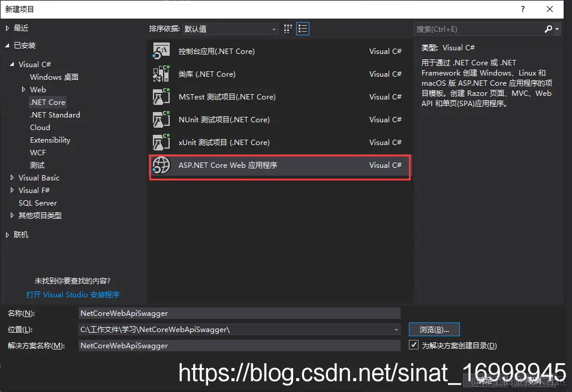Image resolution: width=572 pixels, height=392 pixels.
Task: Click the Console App (.NET Core) template icon
Action: pyautogui.click(x=161, y=51)
